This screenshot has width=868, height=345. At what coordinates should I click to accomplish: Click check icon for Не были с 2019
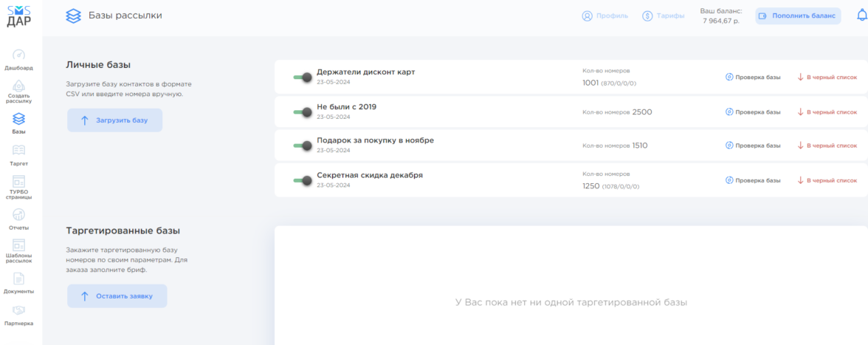[x=729, y=112]
